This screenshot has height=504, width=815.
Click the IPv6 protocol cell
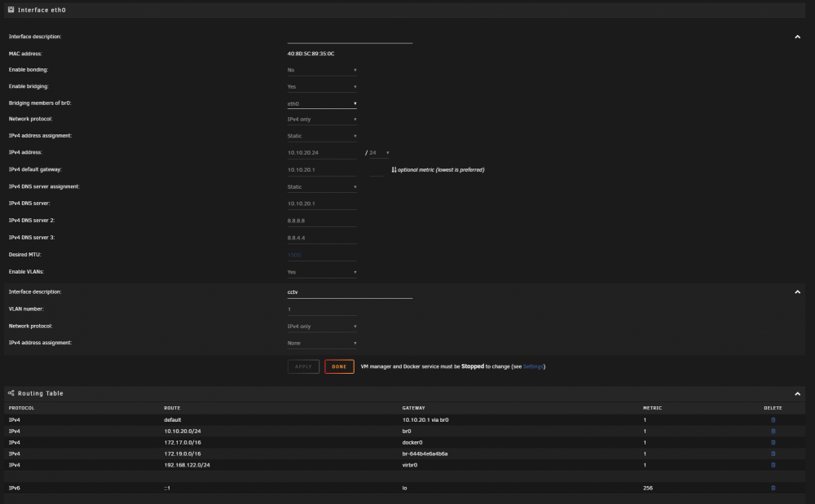coord(14,488)
